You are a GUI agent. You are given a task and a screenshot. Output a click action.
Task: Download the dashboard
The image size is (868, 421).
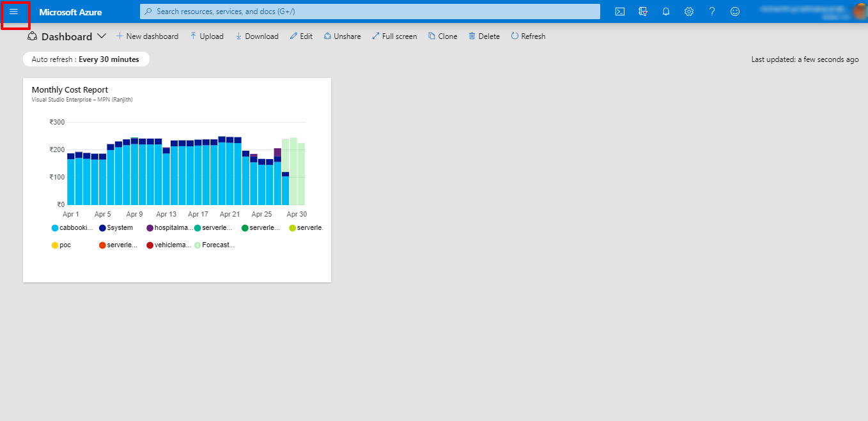coord(257,36)
